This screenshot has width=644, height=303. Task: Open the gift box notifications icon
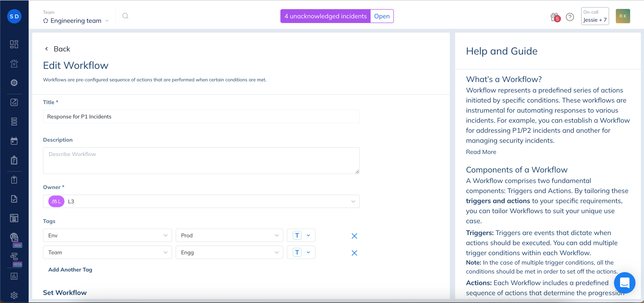(555, 17)
